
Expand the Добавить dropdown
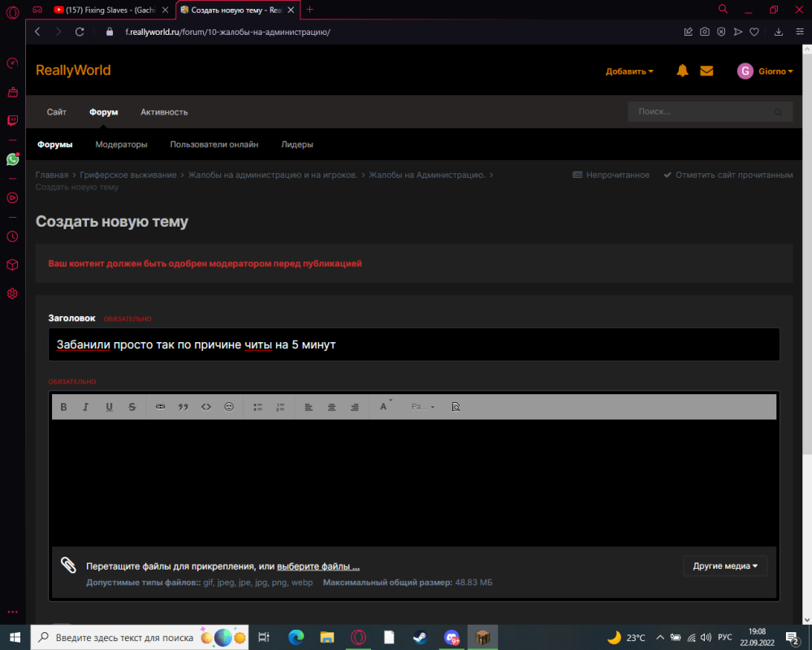coord(629,71)
